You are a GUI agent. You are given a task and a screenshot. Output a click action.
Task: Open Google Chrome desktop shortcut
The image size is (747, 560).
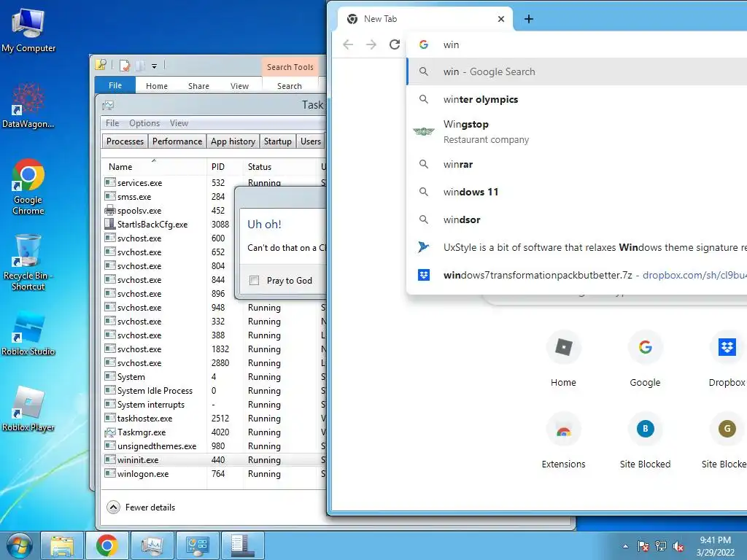click(x=28, y=187)
